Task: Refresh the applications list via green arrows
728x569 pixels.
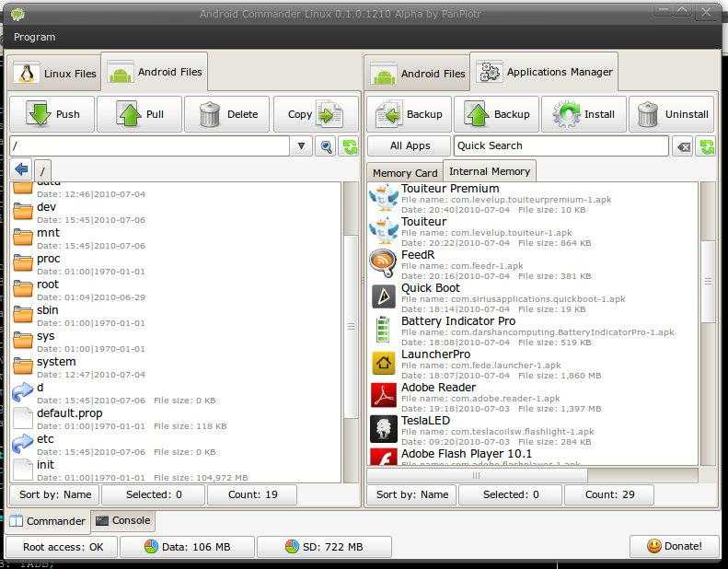Action: [x=706, y=146]
